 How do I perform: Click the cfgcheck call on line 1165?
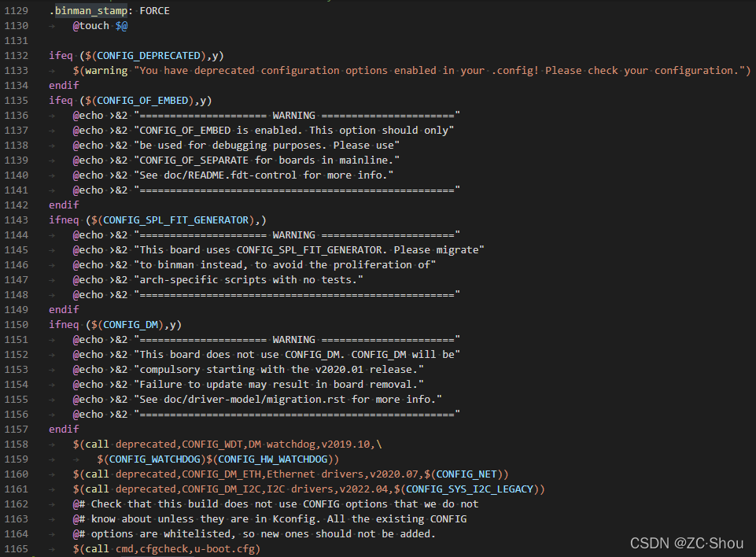tap(167, 549)
